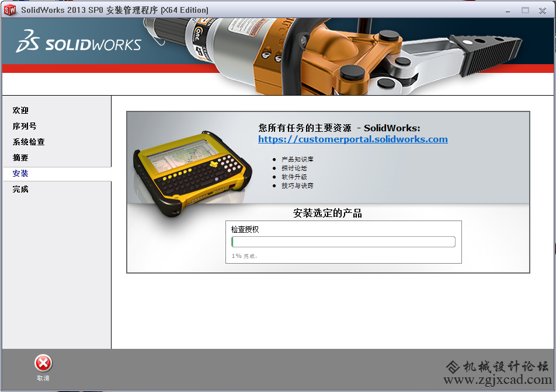Close the installation manager window
Screen dimensions: 556x392
pos(542,10)
